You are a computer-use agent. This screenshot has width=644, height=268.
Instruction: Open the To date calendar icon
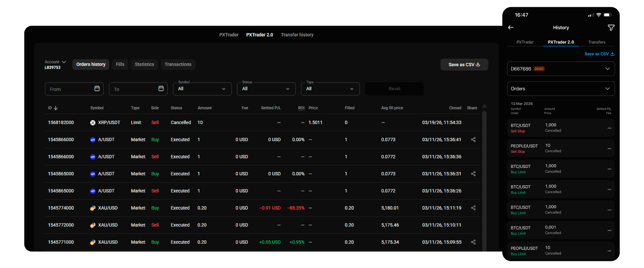(161, 88)
